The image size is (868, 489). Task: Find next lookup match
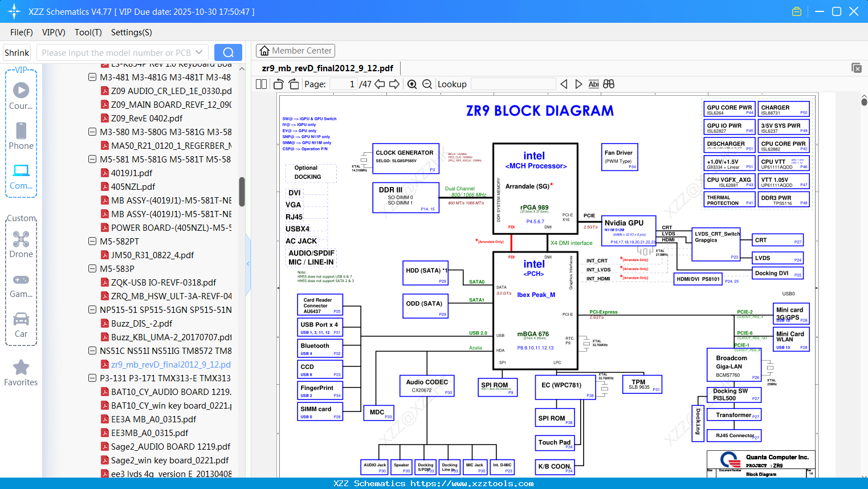point(578,84)
